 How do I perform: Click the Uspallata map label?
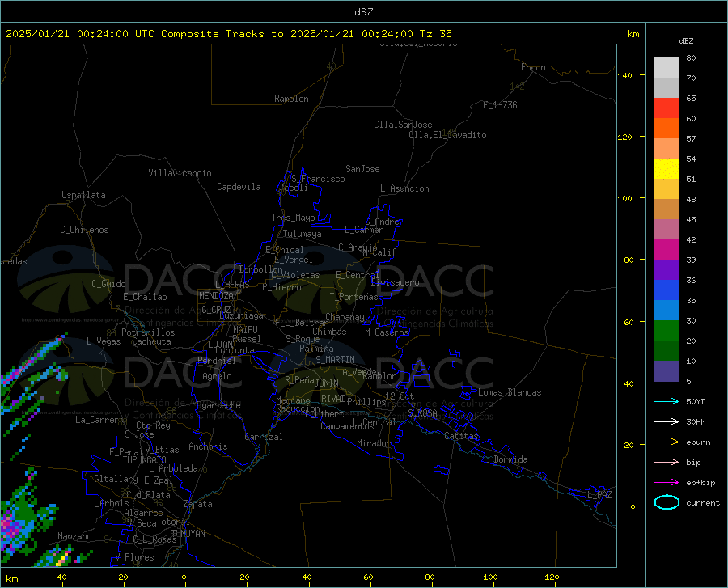click(83, 195)
